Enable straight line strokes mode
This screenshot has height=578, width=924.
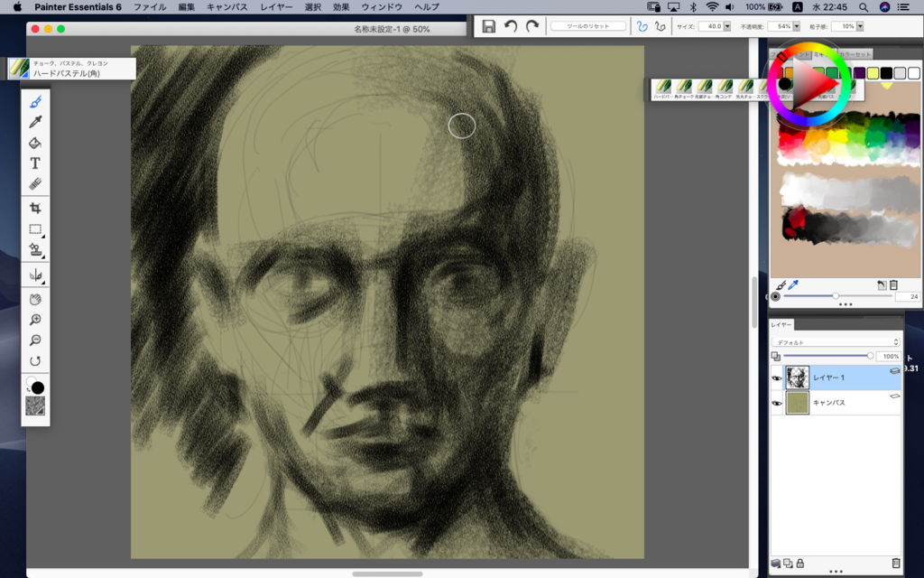pyautogui.click(x=660, y=26)
